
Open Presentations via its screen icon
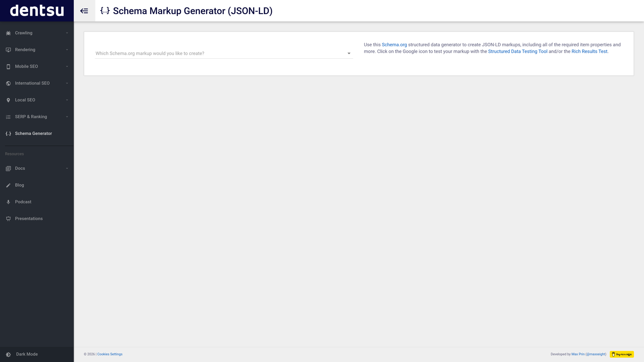click(x=8, y=218)
